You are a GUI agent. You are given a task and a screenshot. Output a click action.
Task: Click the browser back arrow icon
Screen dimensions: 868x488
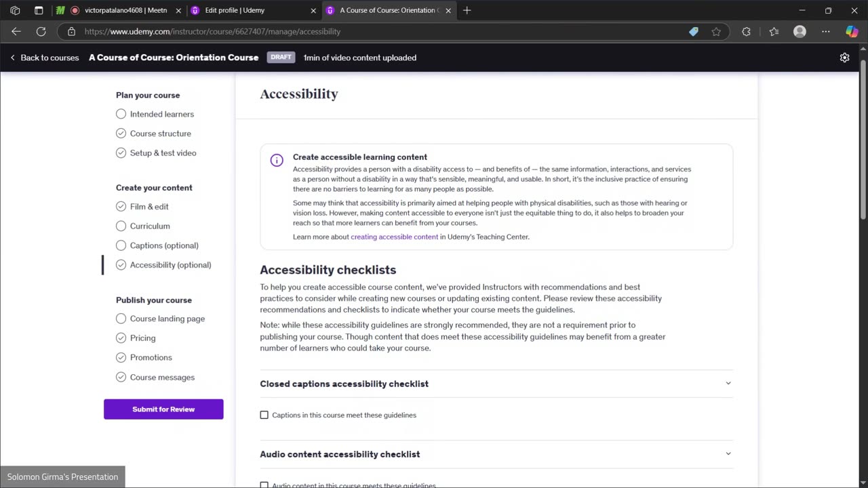tap(16, 31)
